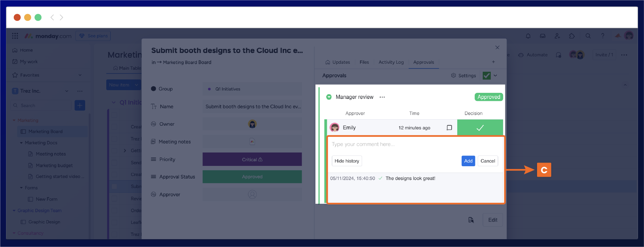Viewport: 644px width, 247px height.
Task: Expand the Favorites section chevron
Action: tap(80, 75)
